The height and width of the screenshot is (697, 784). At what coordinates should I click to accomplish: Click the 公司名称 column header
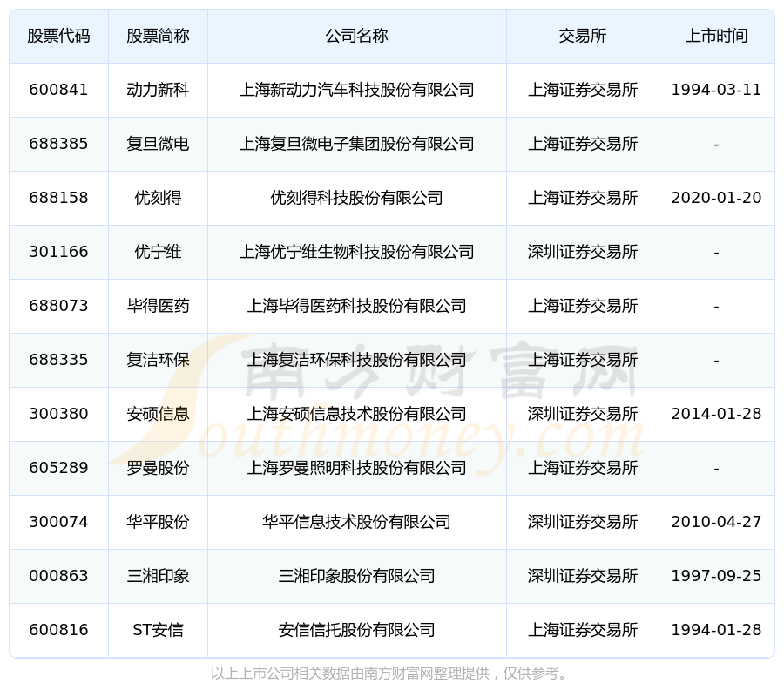356,36
